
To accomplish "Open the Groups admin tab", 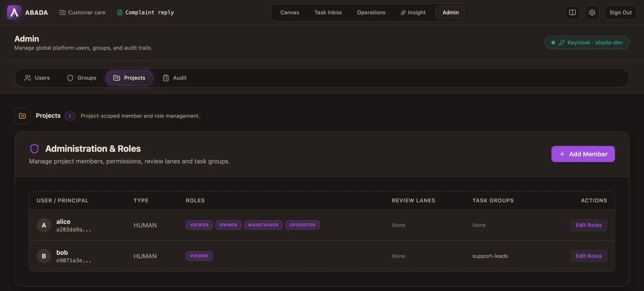I will 81,78.
